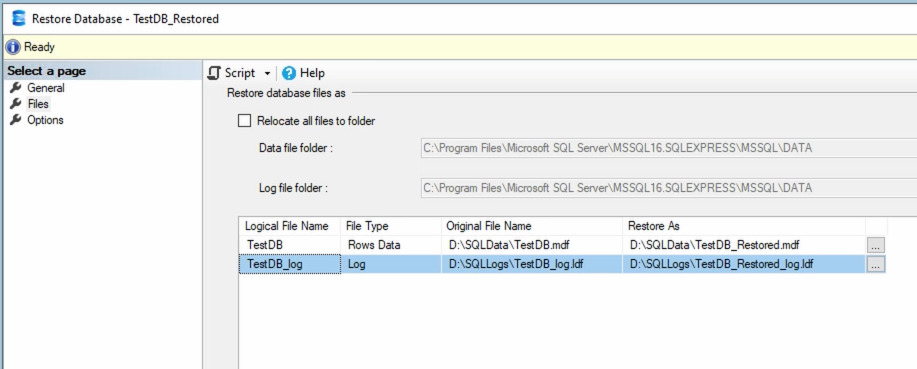Browse location for TestDB_Restored.mdf file
The image size is (917, 369).
coord(875,246)
